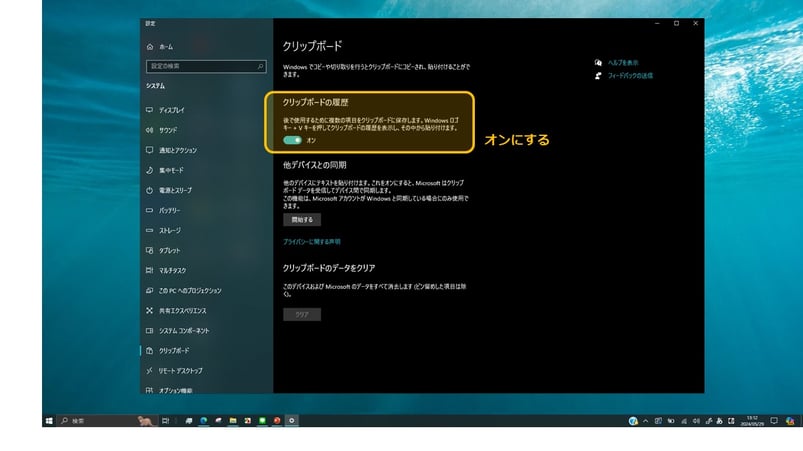Screen dimensions: 803x451
Task: Click the 開始する sync button
Action: (302, 220)
